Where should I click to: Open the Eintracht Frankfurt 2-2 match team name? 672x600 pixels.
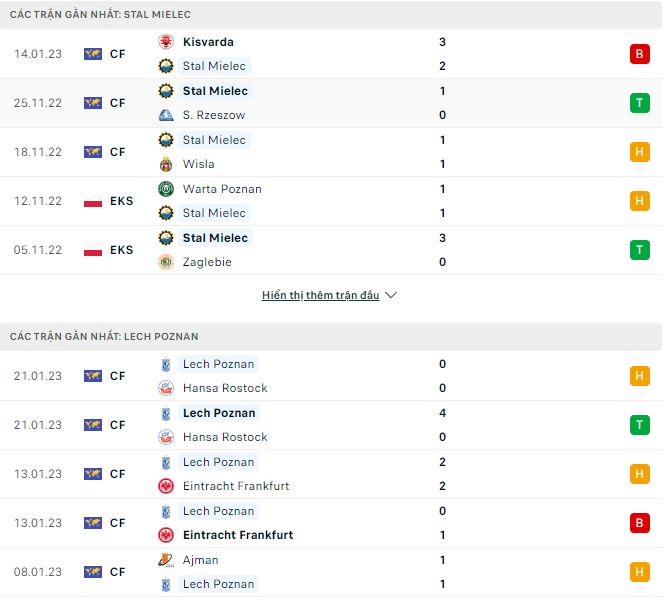tap(236, 486)
